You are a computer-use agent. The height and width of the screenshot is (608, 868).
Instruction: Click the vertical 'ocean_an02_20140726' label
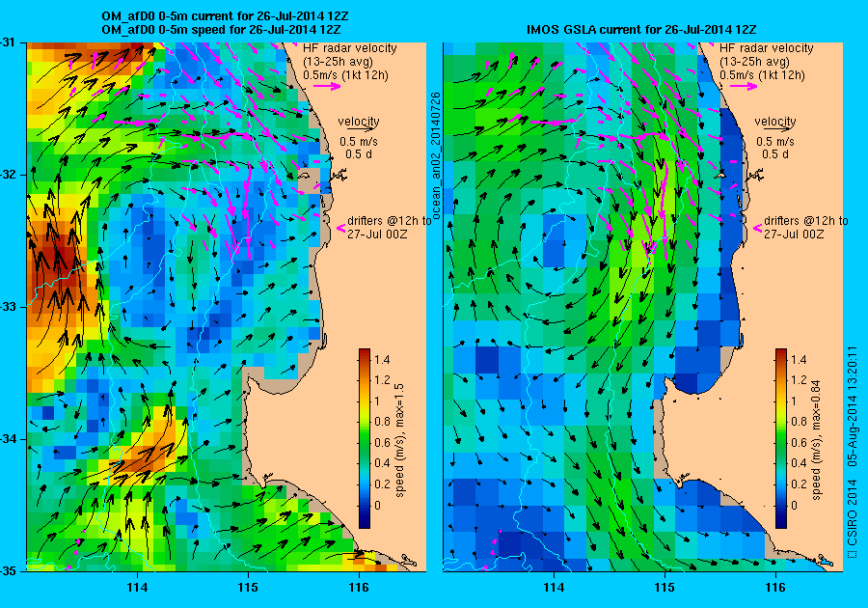point(436,156)
